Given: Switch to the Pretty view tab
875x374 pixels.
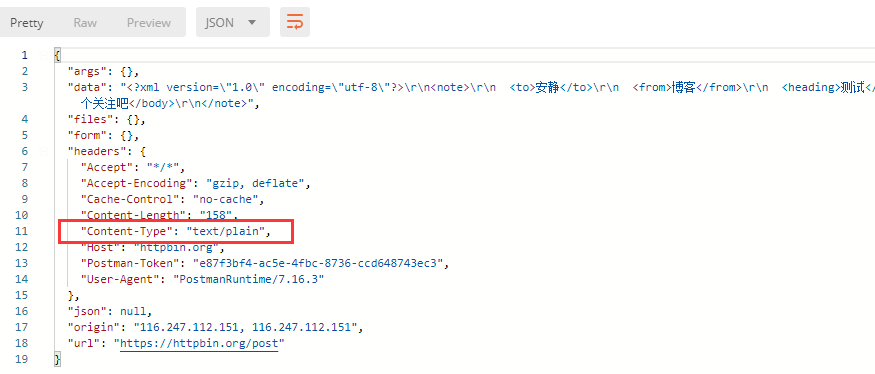Looking at the screenshot, I should click(x=27, y=23).
